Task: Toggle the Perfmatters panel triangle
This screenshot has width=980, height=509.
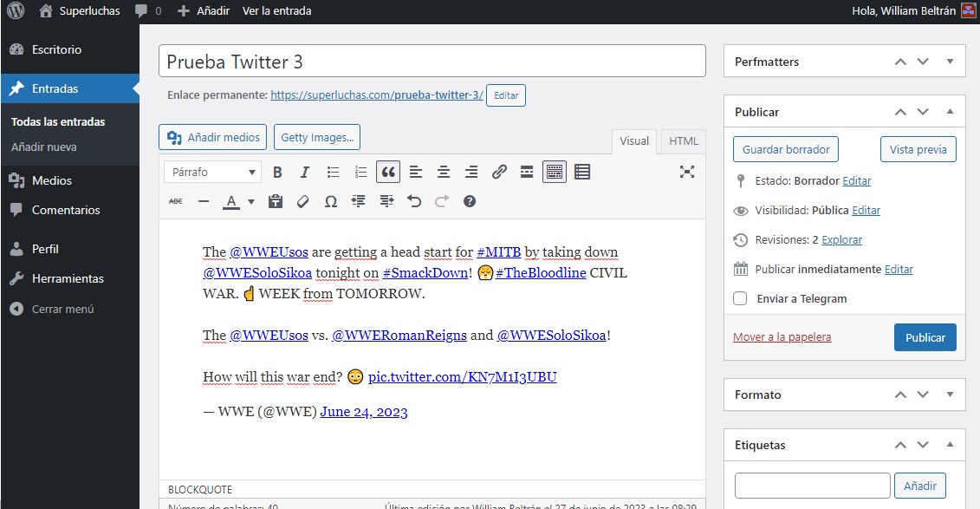Action: coord(950,62)
